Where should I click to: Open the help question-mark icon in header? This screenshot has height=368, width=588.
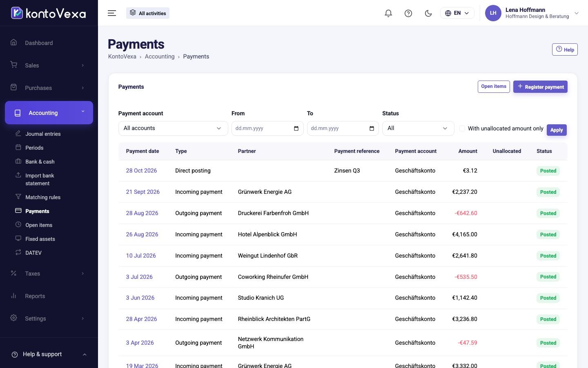(408, 13)
